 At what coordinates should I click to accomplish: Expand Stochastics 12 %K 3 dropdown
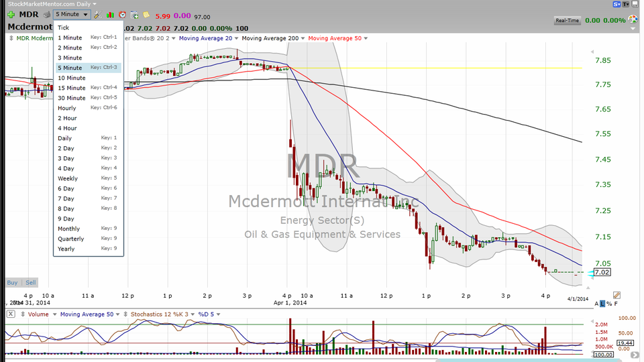click(193, 314)
